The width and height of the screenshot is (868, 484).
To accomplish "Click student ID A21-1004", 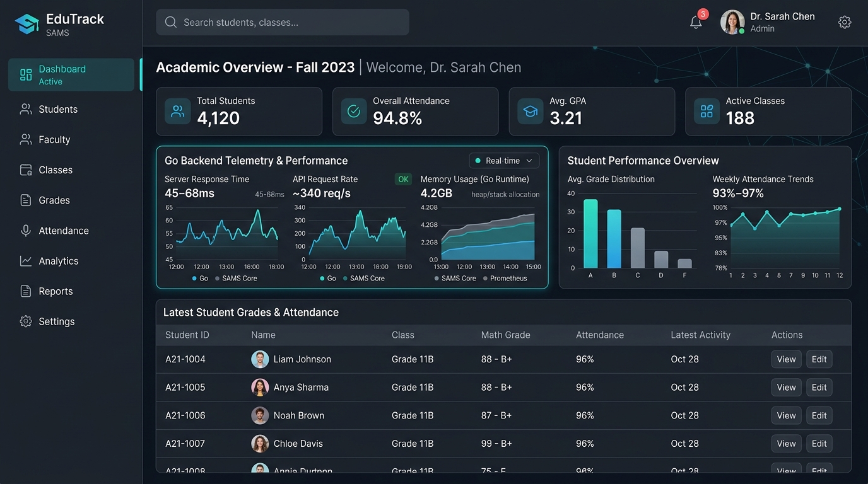I will click(185, 359).
